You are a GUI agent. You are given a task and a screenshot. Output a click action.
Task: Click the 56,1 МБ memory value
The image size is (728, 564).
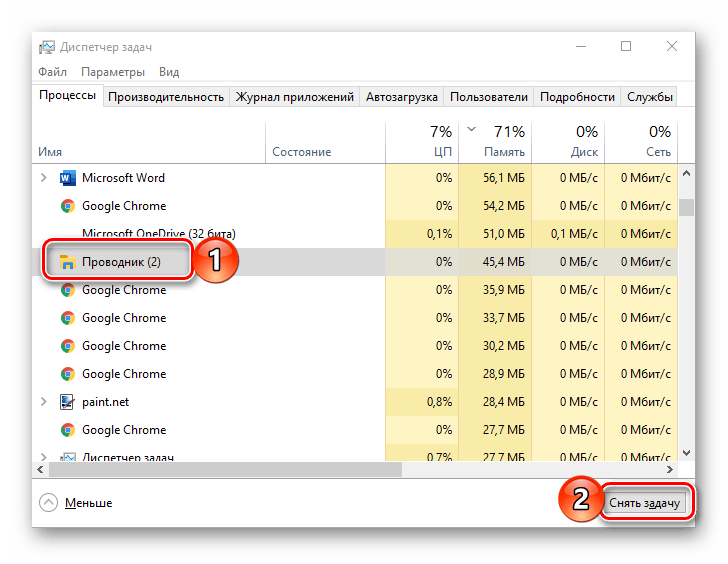(x=503, y=178)
